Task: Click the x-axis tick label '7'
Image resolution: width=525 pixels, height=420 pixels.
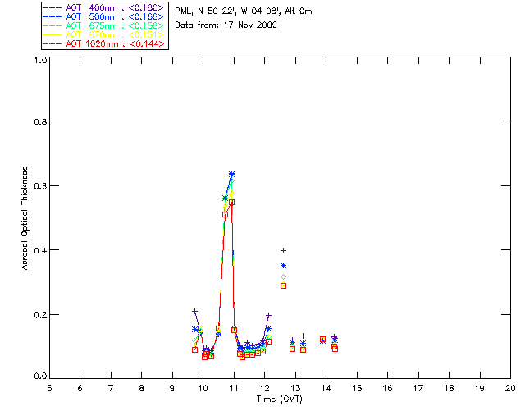Action: (111, 388)
